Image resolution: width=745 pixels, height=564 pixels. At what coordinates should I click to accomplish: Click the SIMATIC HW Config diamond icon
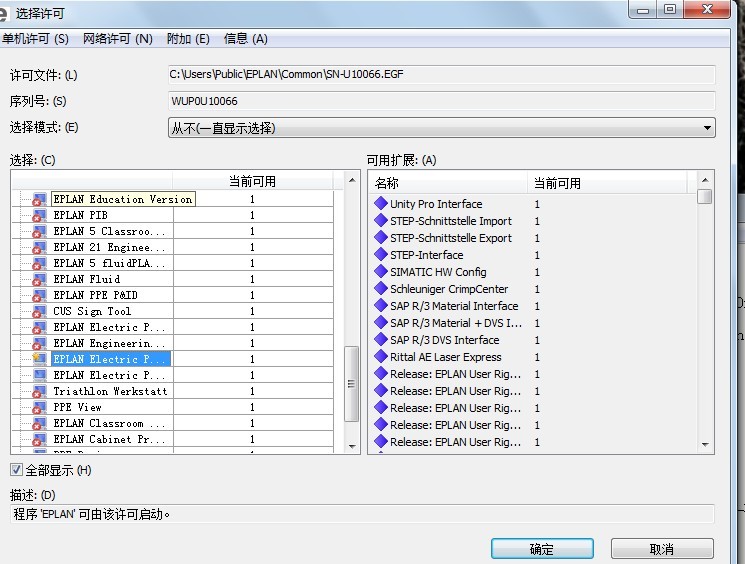point(381,272)
